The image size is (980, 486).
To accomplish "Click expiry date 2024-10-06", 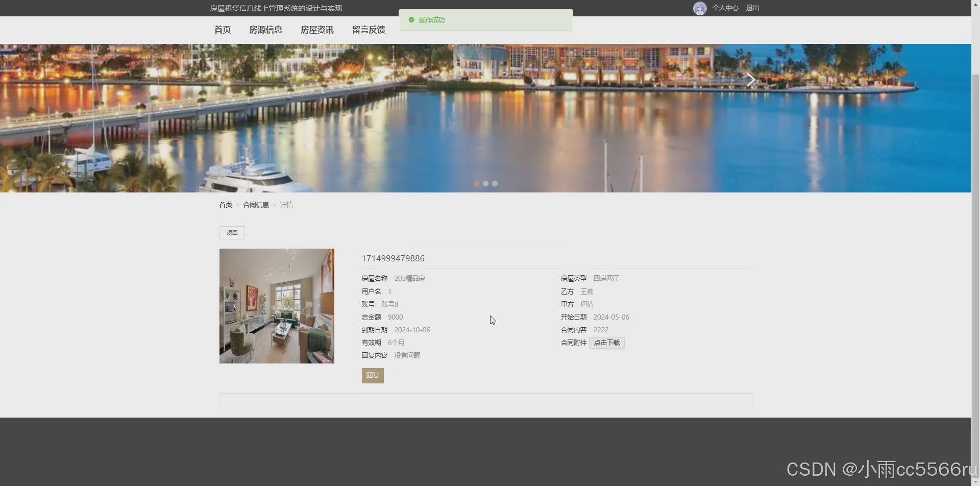I will tap(412, 330).
